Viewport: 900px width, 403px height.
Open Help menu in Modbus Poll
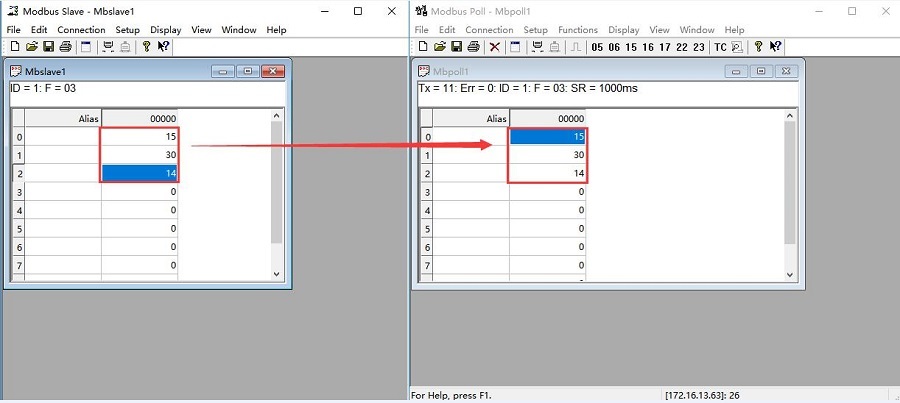click(734, 30)
